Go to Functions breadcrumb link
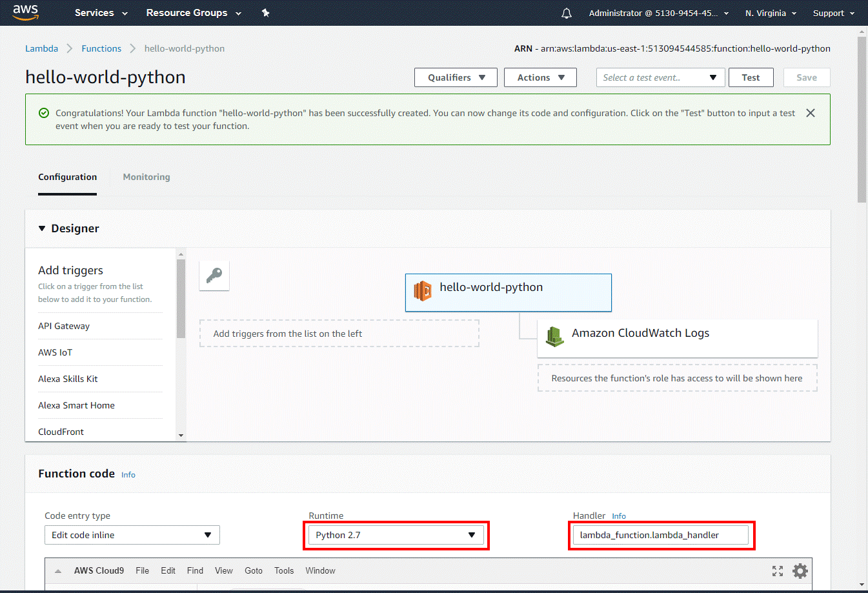The width and height of the screenshot is (868, 593). point(101,48)
